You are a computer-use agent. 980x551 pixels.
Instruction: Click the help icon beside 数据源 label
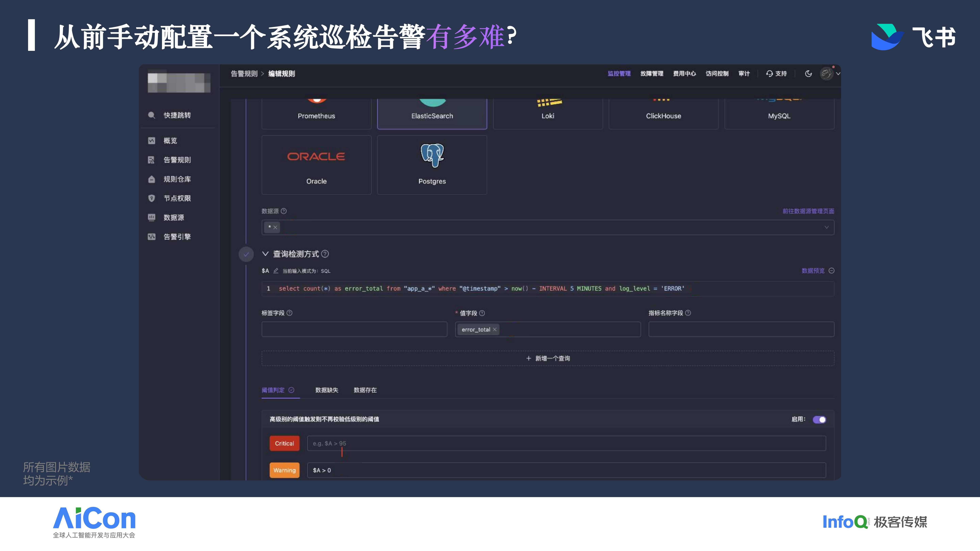coord(284,211)
